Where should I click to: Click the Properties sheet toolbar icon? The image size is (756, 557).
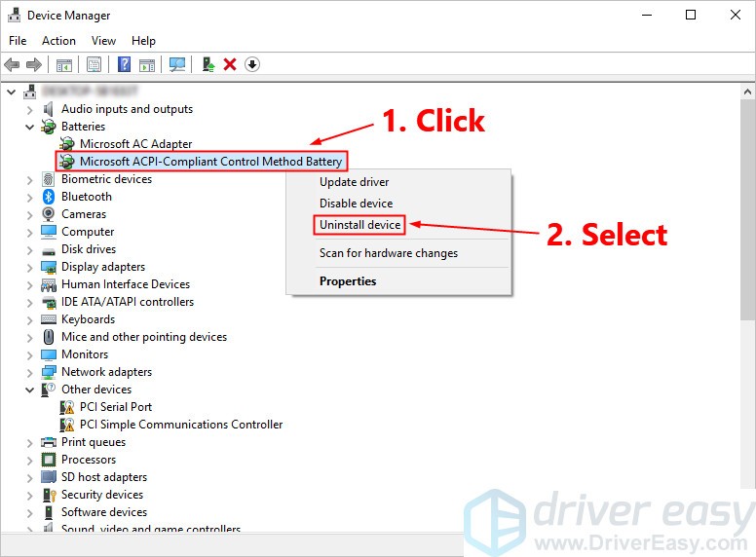[x=94, y=64]
